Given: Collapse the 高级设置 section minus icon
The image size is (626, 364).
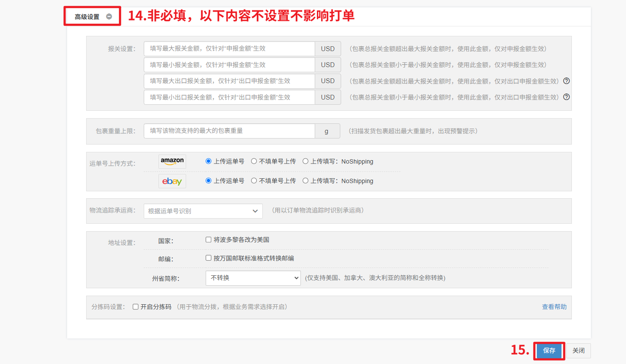Looking at the screenshot, I should click(109, 16).
